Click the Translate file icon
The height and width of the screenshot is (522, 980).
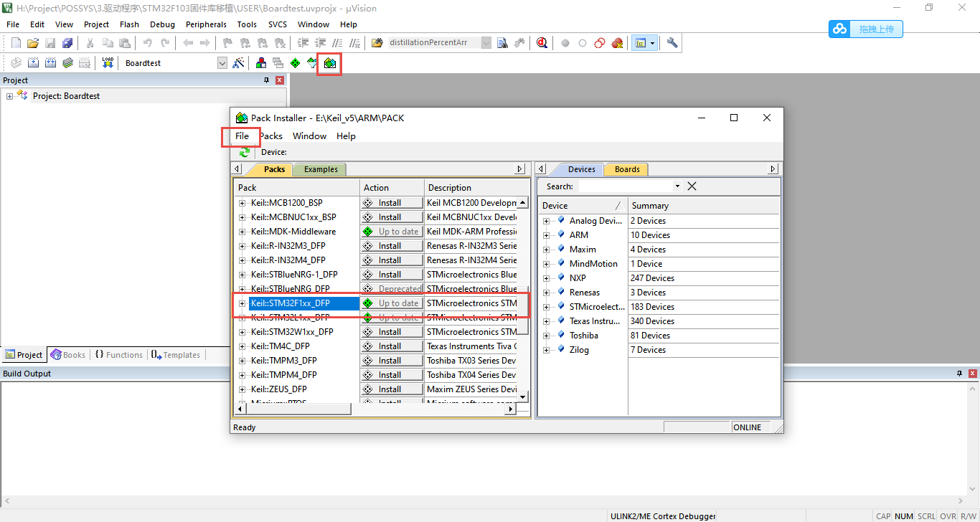(16, 63)
